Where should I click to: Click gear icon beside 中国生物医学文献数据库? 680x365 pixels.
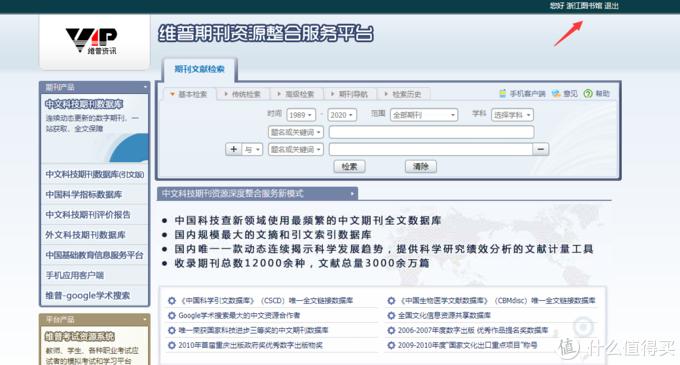pyautogui.click(x=391, y=300)
